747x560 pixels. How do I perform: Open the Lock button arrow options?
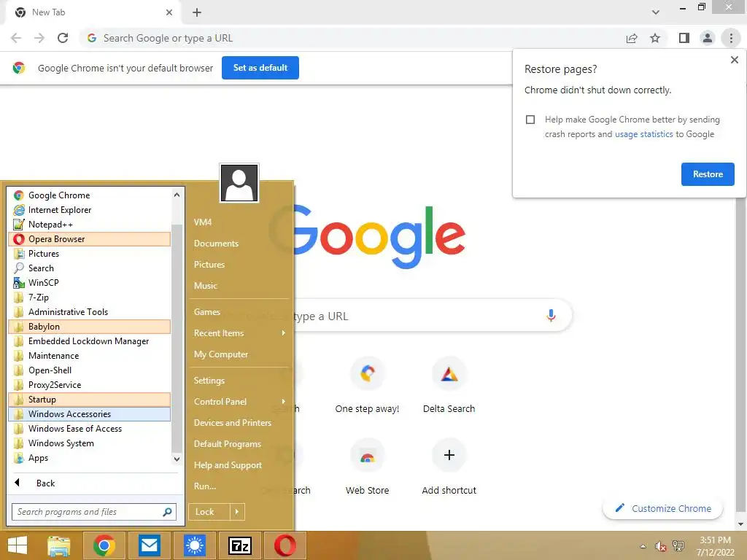click(237, 512)
